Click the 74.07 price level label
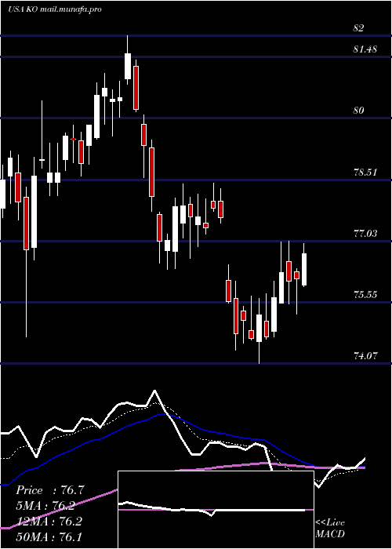This screenshot has width=392, height=549. (365, 356)
